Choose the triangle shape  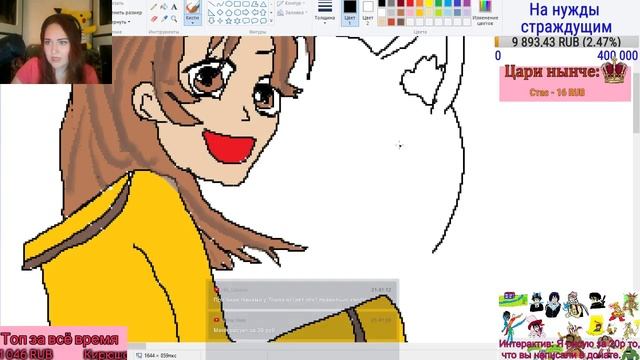coord(263,4)
